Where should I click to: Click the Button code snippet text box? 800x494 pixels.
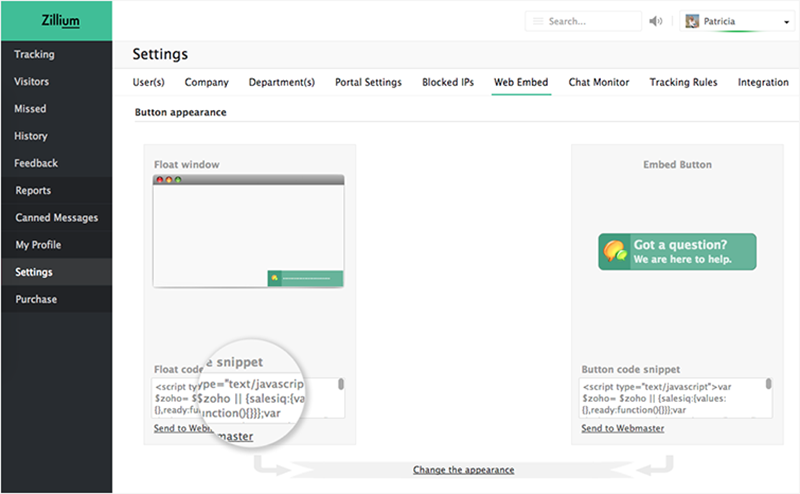pyautogui.click(x=670, y=397)
